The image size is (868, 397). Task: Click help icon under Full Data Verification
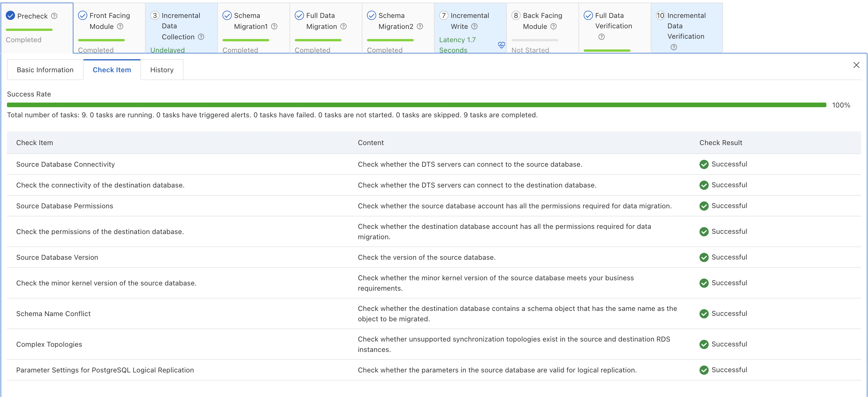click(602, 37)
